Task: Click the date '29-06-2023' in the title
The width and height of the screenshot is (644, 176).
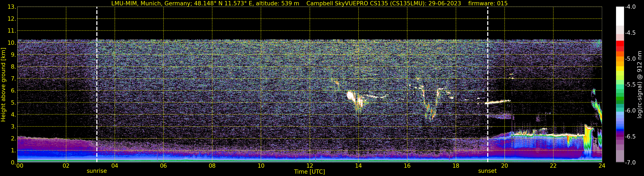Action: [445, 3]
